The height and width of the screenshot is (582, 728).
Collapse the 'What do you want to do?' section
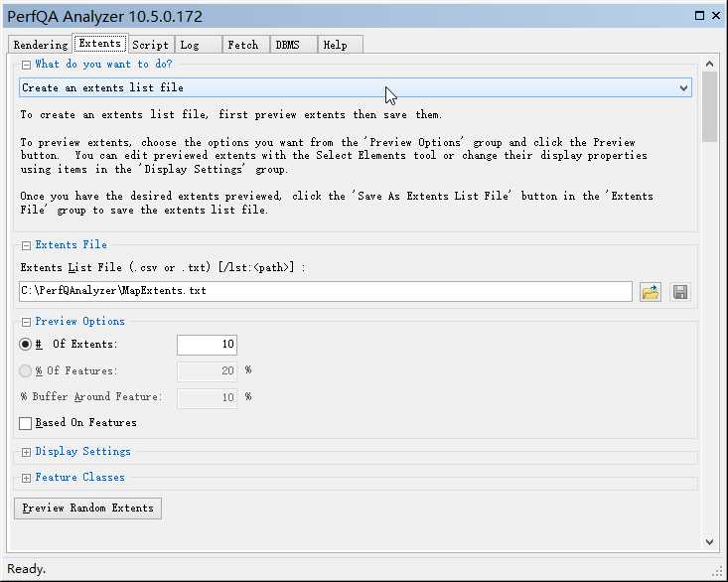27,65
